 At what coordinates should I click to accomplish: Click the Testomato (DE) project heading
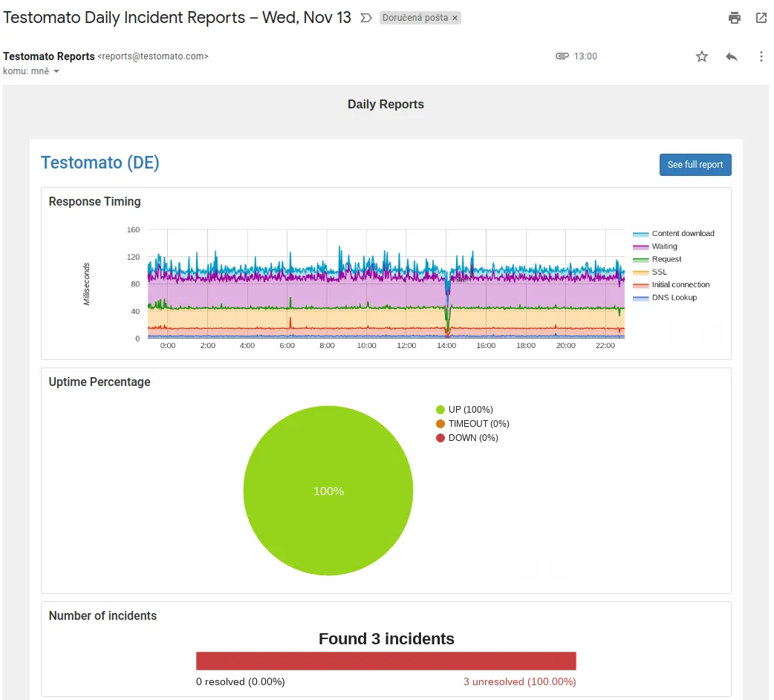coord(100,163)
